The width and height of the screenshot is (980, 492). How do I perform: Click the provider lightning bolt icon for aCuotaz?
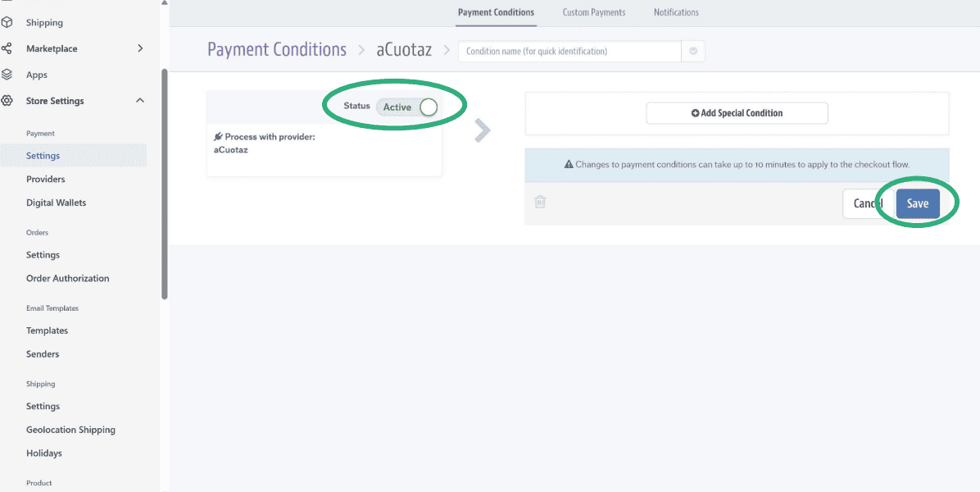tap(217, 136)
